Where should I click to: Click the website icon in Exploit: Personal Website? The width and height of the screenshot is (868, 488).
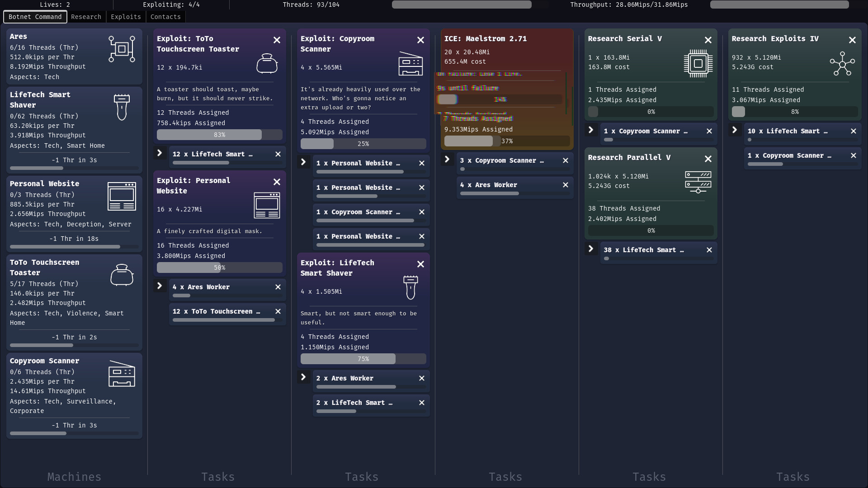tap(266, 205)
